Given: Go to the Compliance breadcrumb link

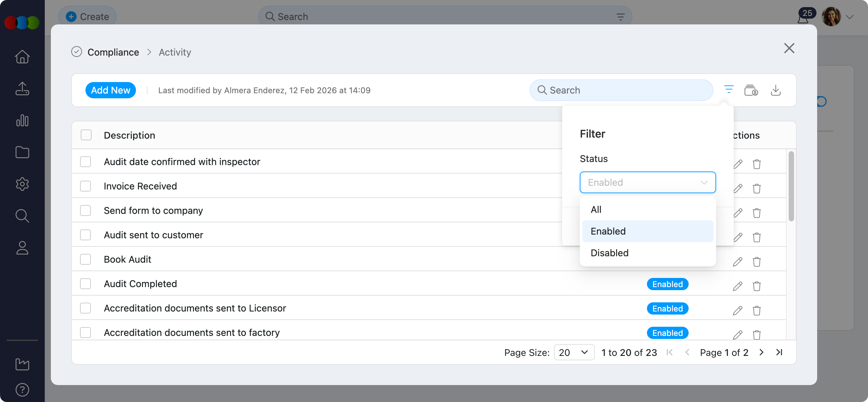Looking at the screenshot, I should click(113, 52).
